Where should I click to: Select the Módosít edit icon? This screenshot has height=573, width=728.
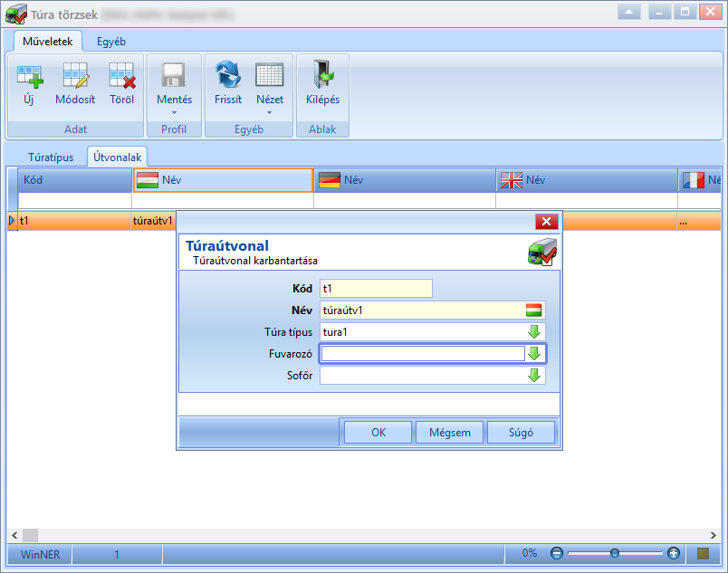click(x=76, y=76)
